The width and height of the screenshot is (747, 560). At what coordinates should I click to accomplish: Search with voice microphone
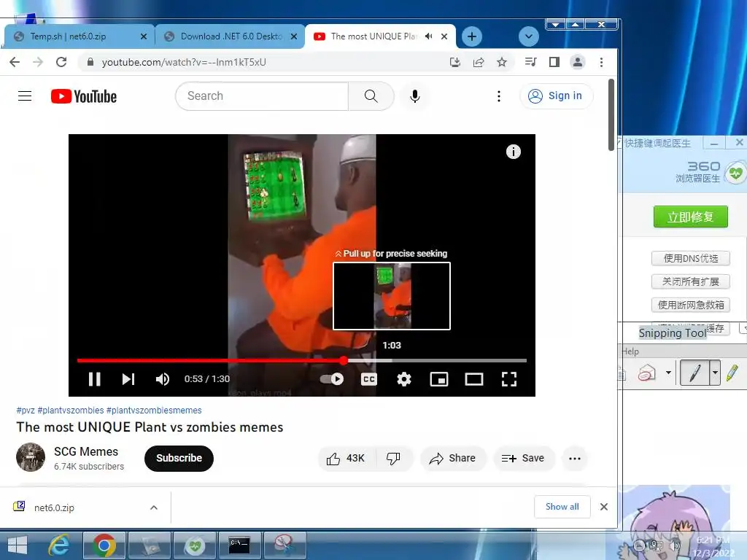[x=415, y=96]
